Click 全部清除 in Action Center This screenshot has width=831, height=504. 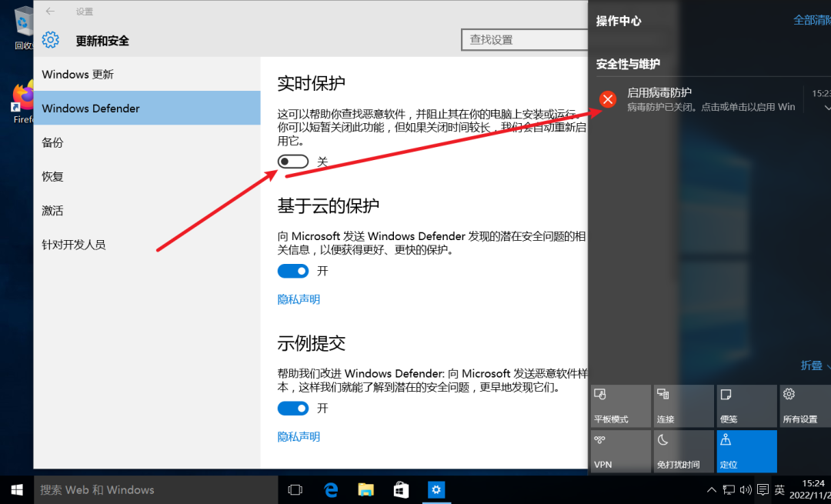[x=812, y=20]
